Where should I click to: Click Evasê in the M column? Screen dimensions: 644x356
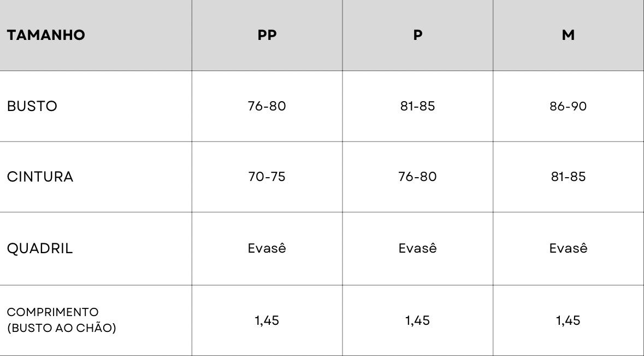pyautogui.click(x=568, y=248)
